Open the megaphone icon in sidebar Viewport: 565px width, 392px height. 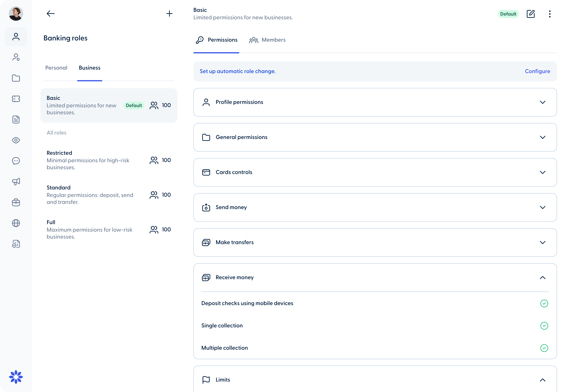16,182
